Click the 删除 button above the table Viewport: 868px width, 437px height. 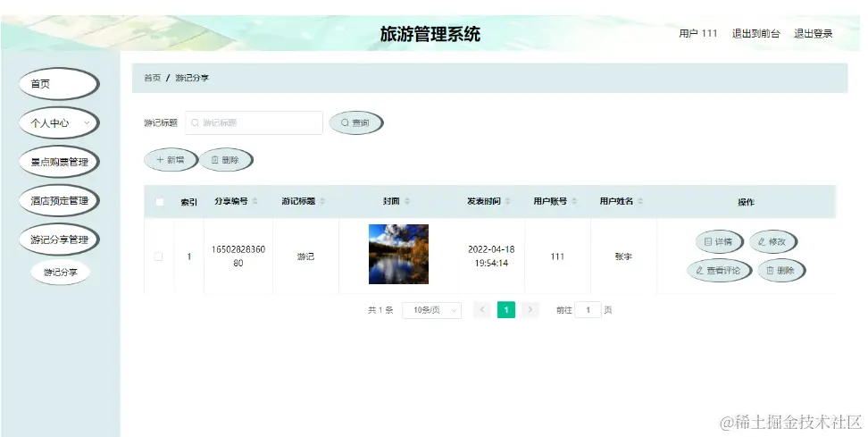point(226,160)
